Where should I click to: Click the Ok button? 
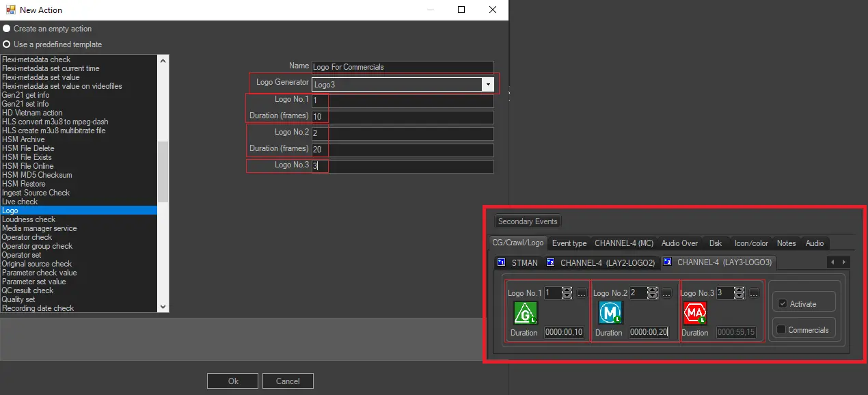(x=233, y=381)
